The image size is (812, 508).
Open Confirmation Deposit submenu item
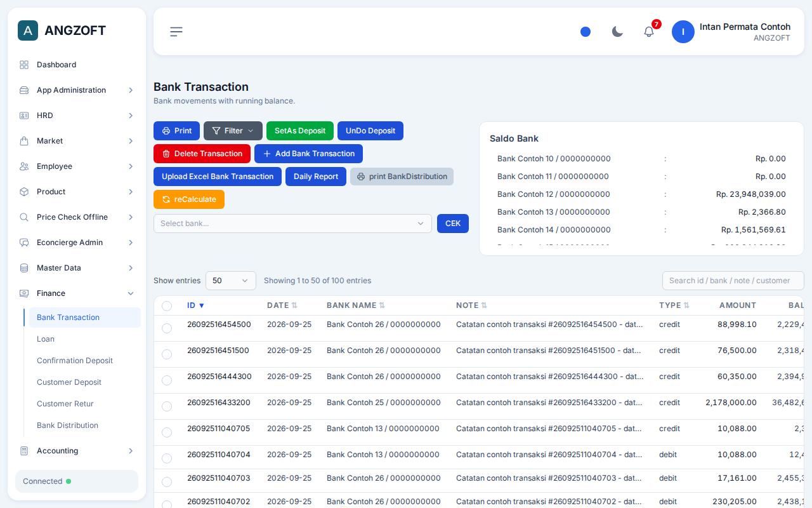[84, 361]
